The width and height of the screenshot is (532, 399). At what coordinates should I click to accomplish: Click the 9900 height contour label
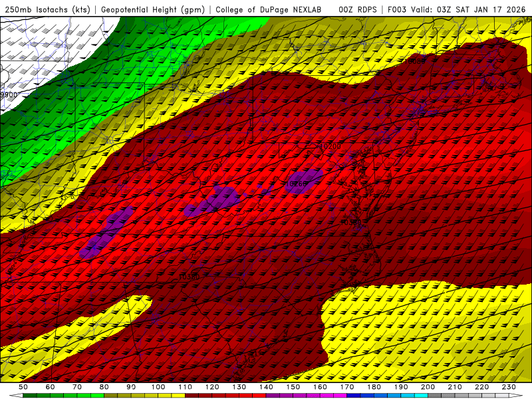[9, 94]
